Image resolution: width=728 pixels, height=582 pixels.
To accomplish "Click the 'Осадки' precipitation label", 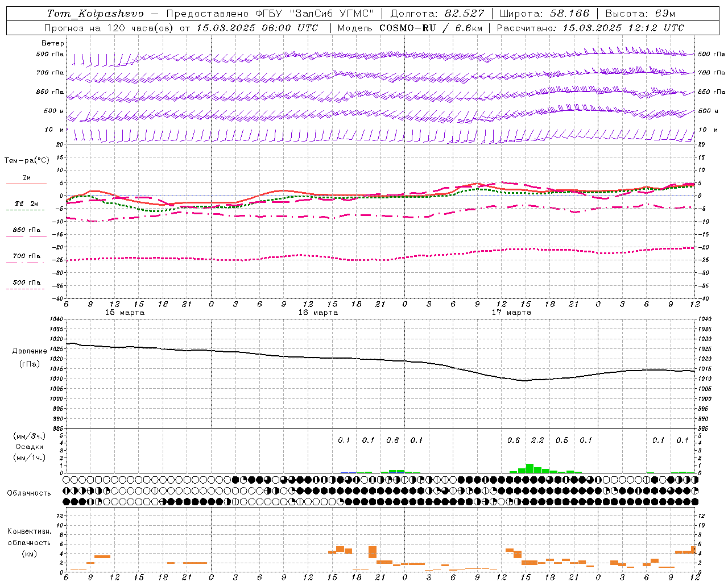I will 30,447.
